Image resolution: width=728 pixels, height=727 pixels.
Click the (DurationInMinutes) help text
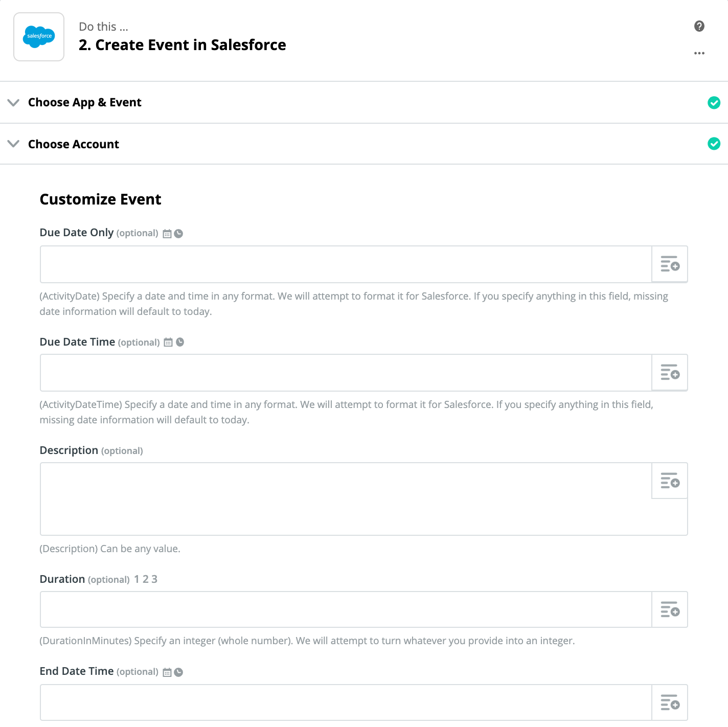(307, 641)
